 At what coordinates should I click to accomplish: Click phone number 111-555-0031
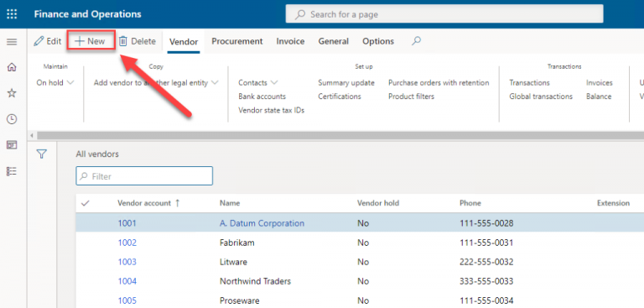tap(486, 243)
